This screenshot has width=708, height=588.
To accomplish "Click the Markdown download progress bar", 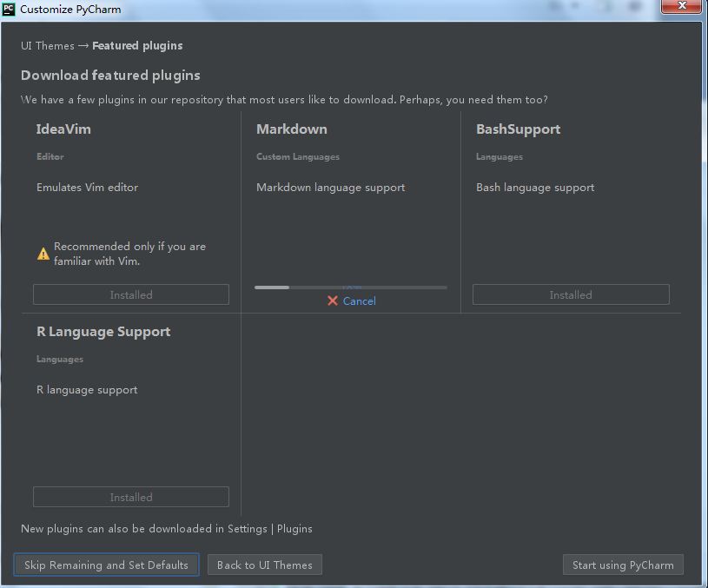I will coord(351,287).
